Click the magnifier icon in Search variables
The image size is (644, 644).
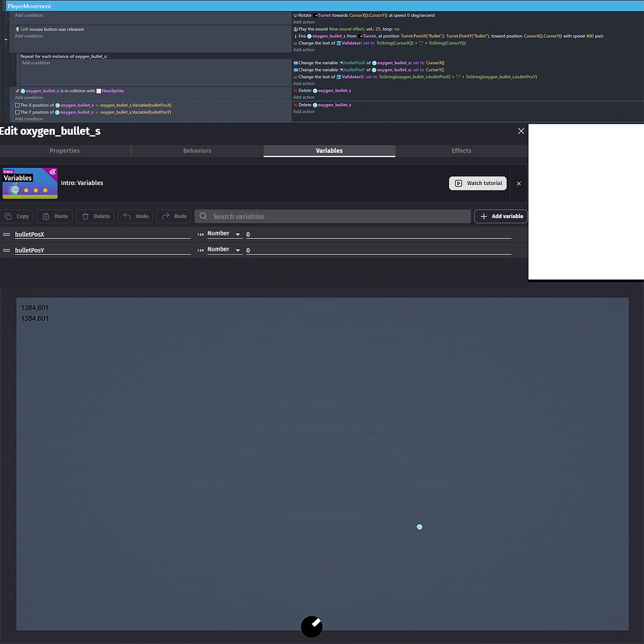[x=203, y=216]
